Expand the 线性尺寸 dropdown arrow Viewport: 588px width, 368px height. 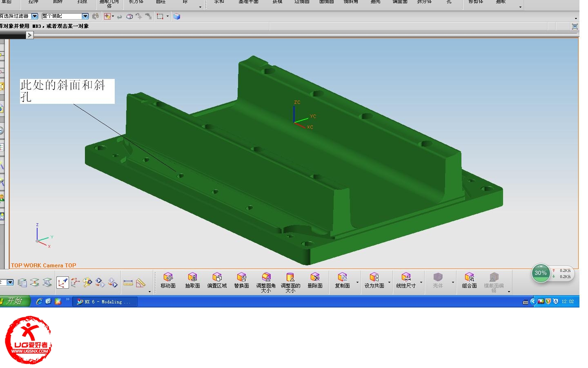point(421,282)
